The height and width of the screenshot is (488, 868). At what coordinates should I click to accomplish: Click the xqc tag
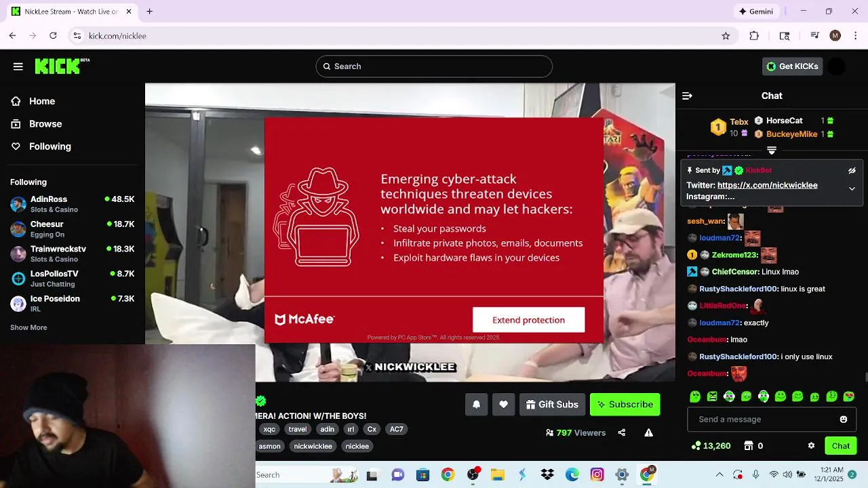pyautogui.click(x=269, y=429)
